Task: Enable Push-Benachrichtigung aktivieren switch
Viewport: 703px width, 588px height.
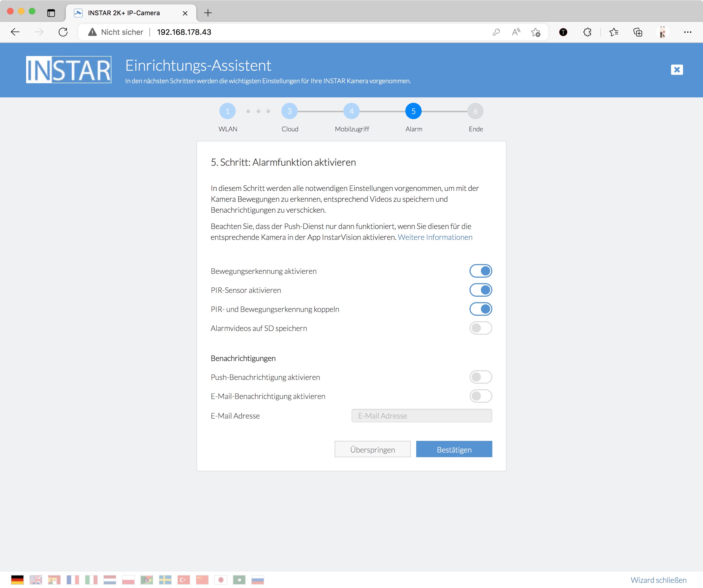Action: click(x=480, y=377)
